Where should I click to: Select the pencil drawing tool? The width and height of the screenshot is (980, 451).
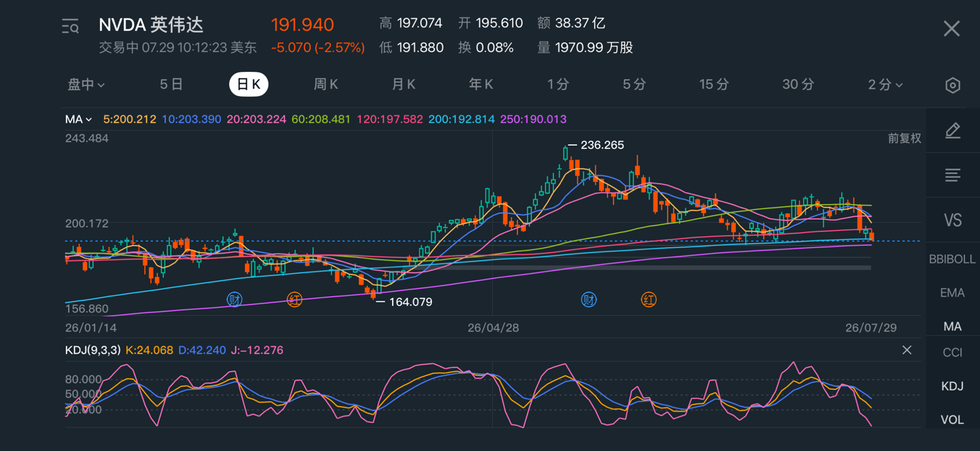click(x=953, y=131)
